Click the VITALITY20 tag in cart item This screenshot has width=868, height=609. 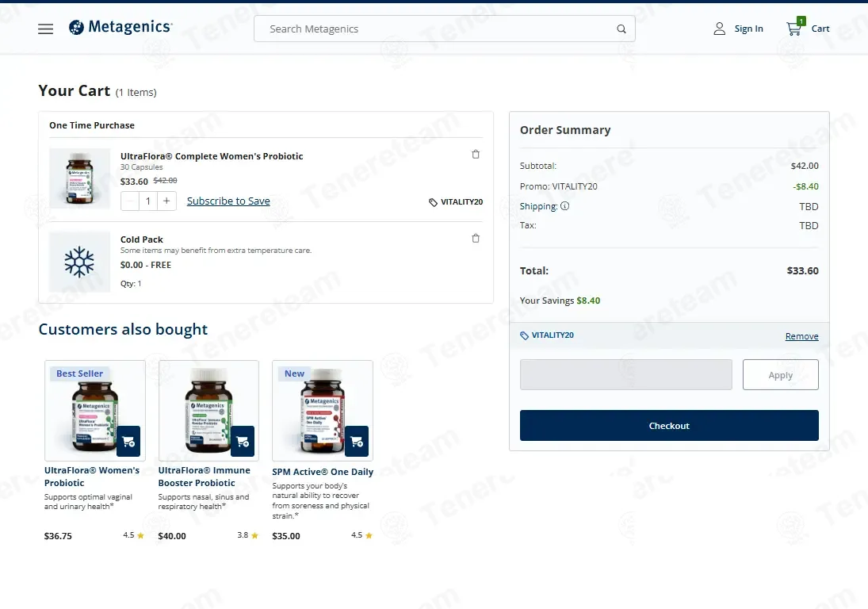pyautogui.click(x=456, y=202)
